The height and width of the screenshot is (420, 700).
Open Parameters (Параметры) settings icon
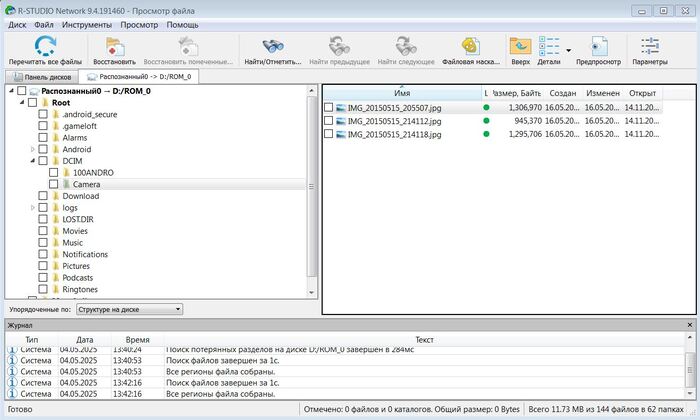[650, 46]
